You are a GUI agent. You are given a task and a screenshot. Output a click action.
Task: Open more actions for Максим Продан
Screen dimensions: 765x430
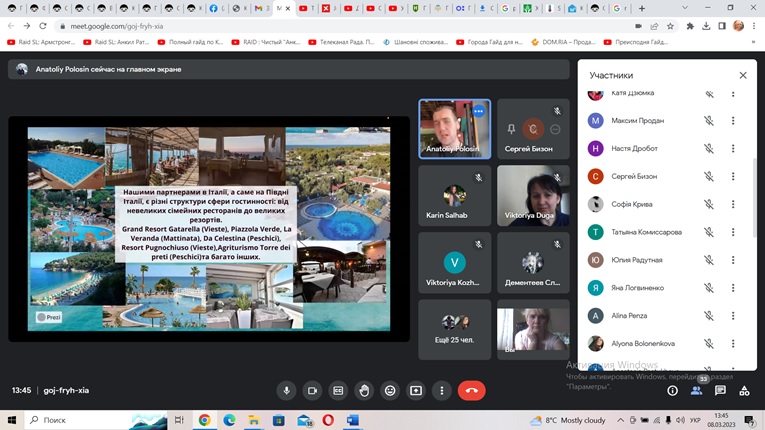coord(733,121)
